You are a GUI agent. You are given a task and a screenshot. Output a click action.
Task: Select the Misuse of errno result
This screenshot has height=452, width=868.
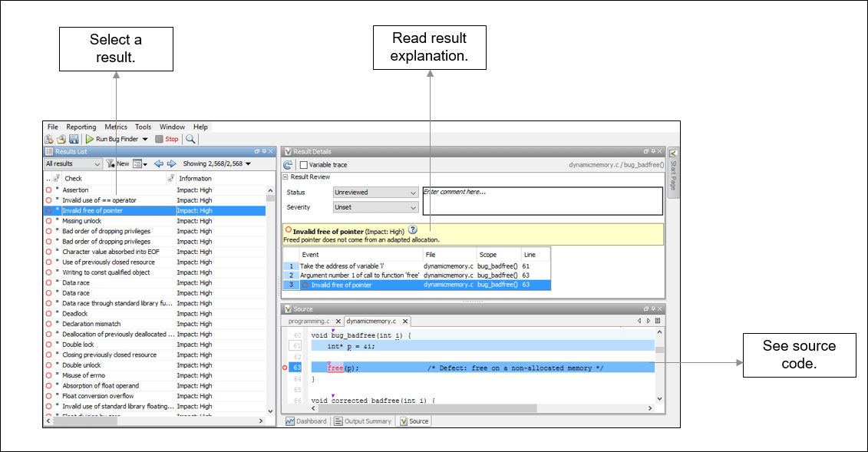154,376
